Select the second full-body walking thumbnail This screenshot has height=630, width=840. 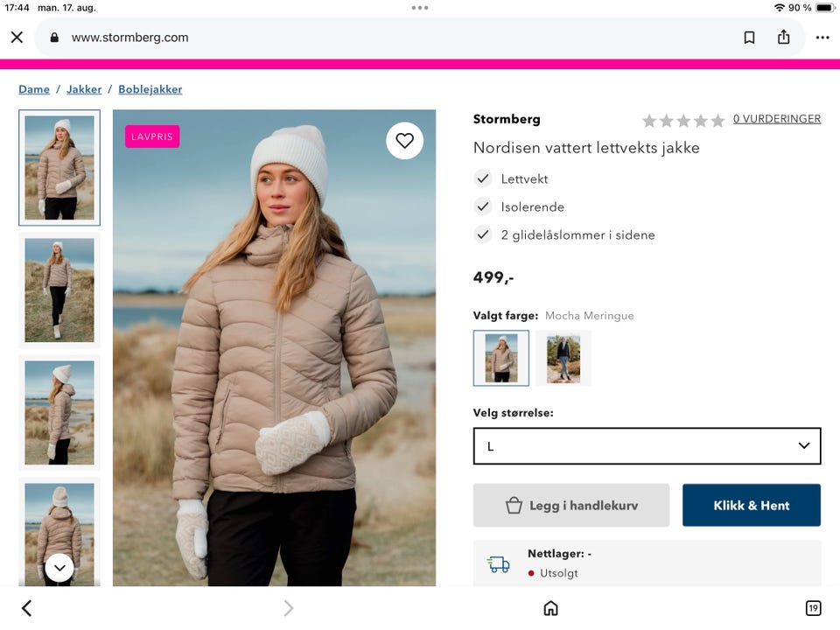[59, 290]
